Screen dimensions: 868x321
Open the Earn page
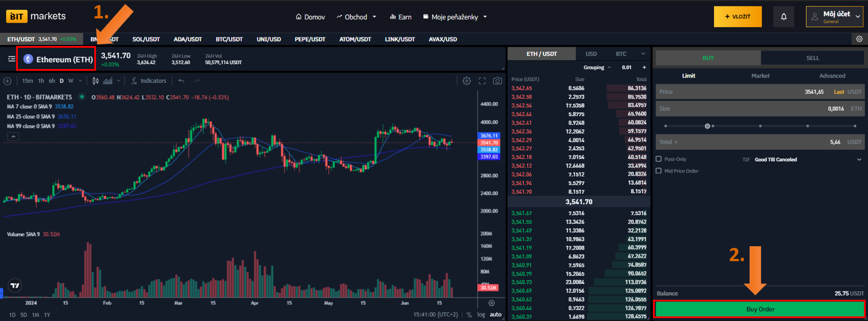401,17
